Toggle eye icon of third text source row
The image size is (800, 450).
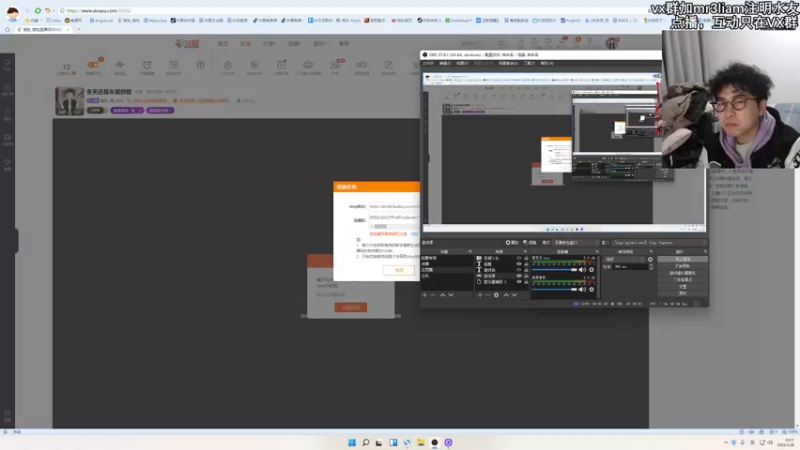(519, 270)
